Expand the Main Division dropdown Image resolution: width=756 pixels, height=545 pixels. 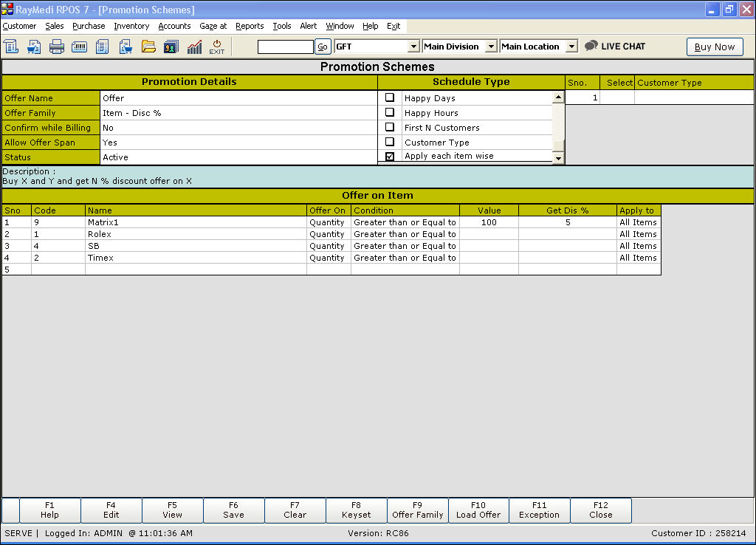pos(491,47)
